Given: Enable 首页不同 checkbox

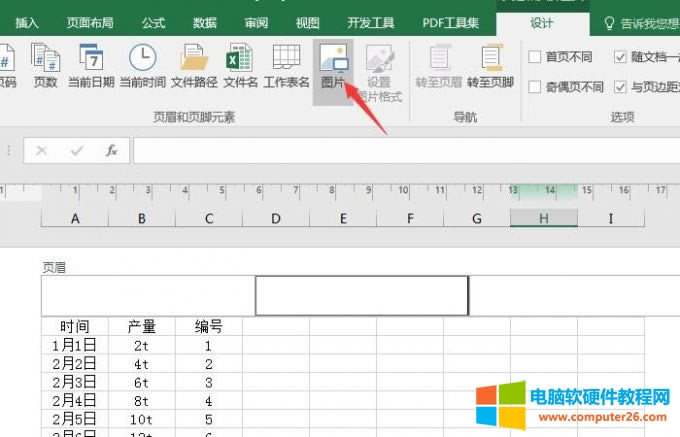Looking at the screenshot, I should [535, 58].
